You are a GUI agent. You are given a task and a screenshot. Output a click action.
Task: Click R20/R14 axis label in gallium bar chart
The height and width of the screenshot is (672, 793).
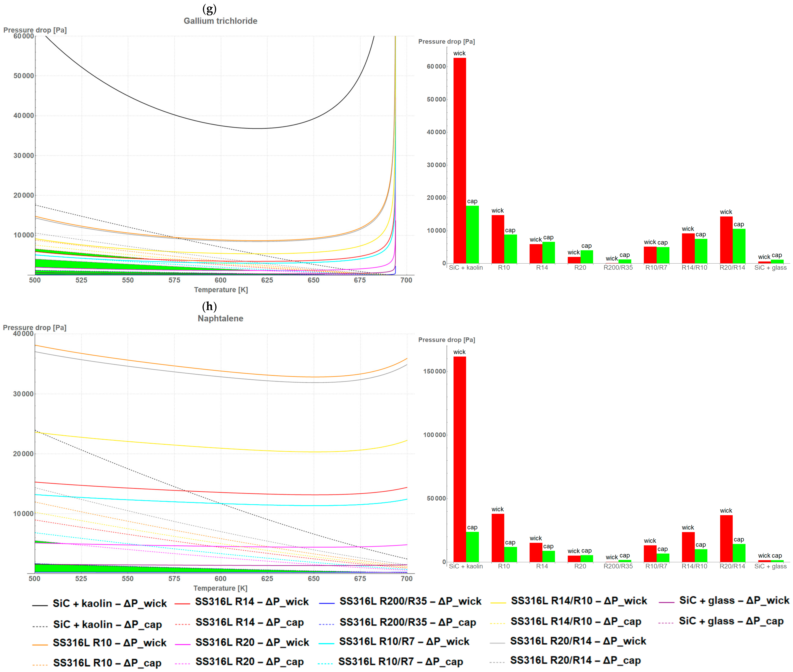pyautogui.click(x=732, y=267)
